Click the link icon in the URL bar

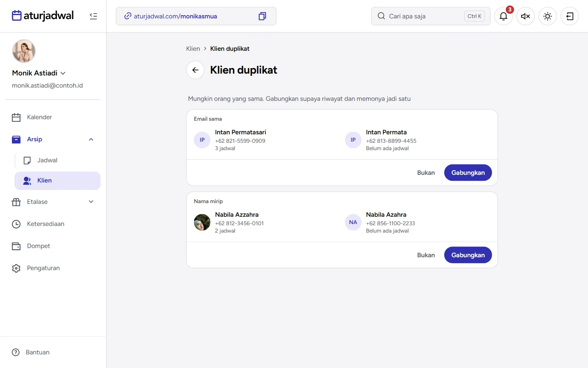(128, 16)
